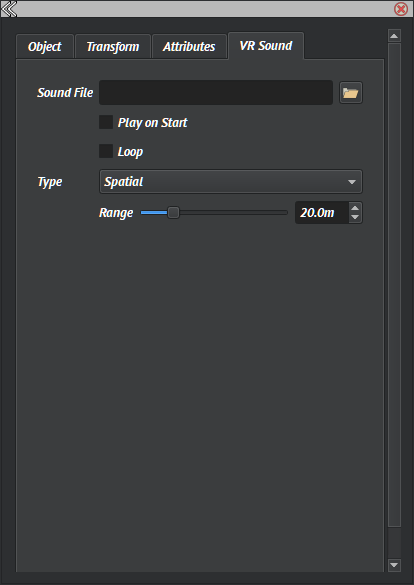The width and height of the screenshot is (414, 585).
Task: Select the VR Sound tab
Action: [x=266, y=46]
